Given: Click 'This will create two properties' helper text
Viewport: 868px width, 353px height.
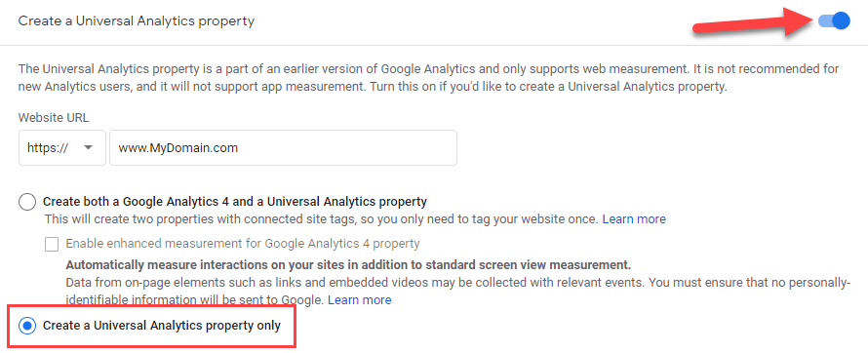Looking at the screenshot, I should (322, 219).
